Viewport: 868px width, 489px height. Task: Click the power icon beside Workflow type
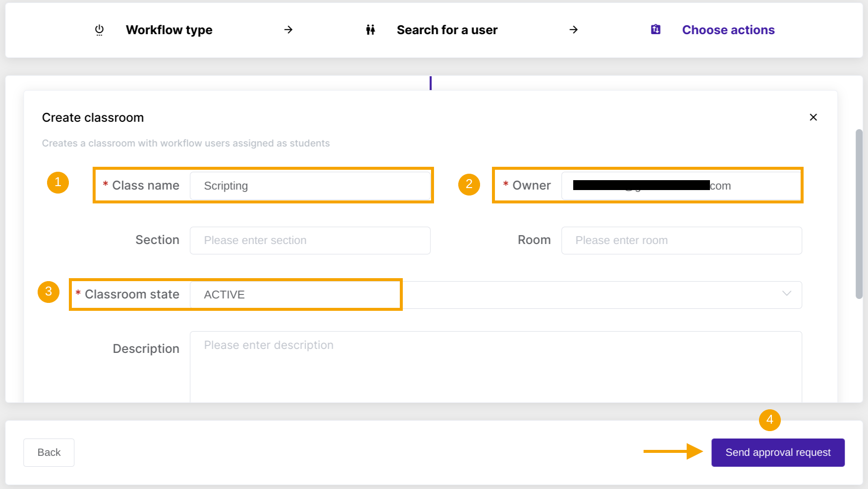pos(99,30)
